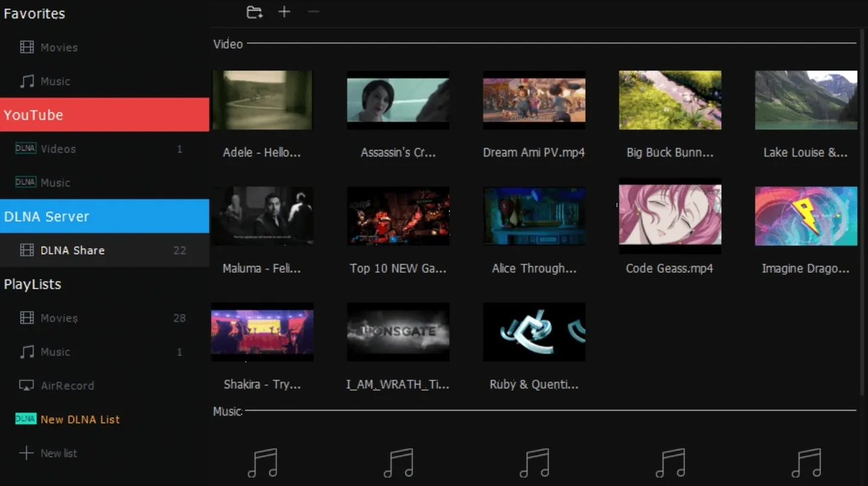This screenshot has width=868, height=486.
Task: Select the third music note file icon
Action: point(534,463)
